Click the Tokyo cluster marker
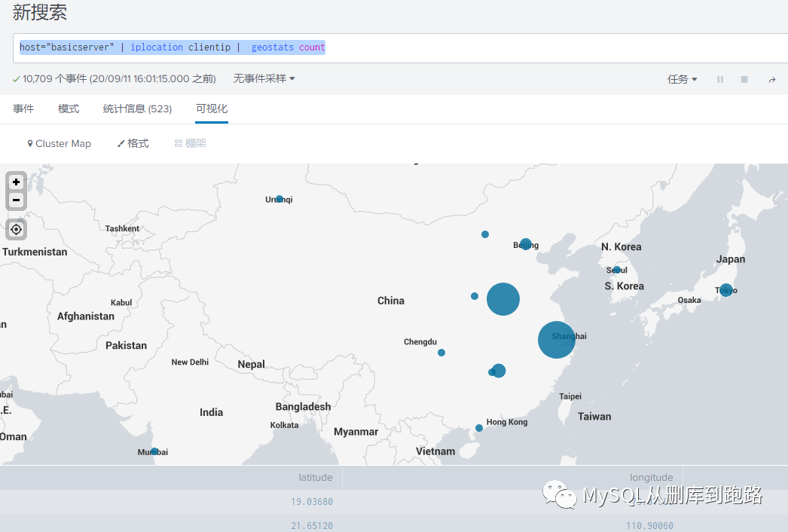788x532 pixels. (x=726, y=290)
